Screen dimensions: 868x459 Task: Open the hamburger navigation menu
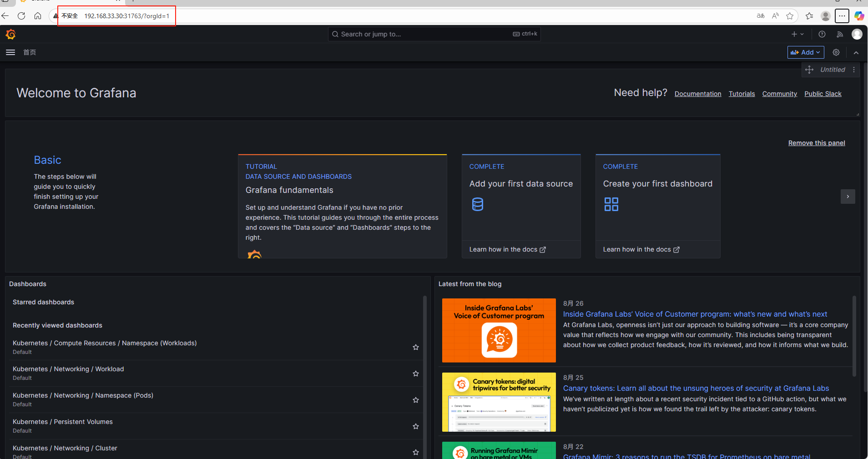pos(10,52)
